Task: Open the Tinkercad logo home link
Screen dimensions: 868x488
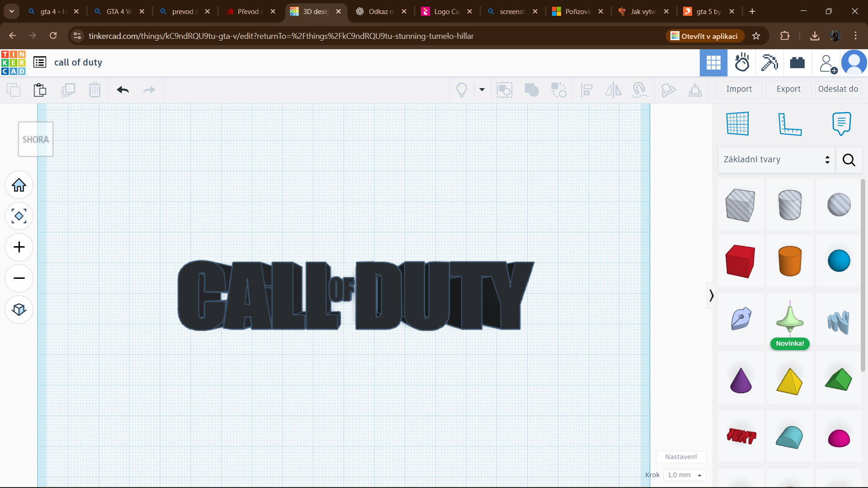Action: (x=14, y=63)
